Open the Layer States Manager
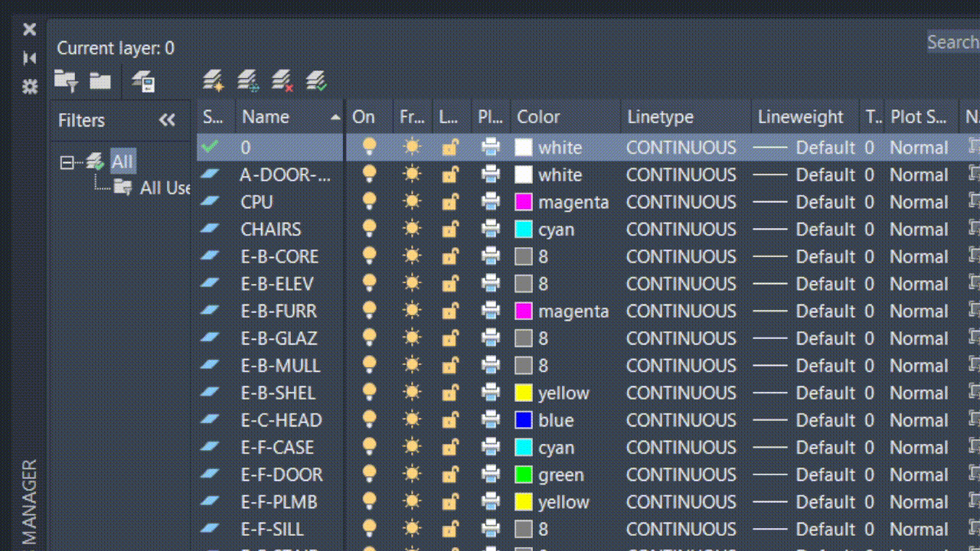 pyautogui.click(x=143, y=80)
